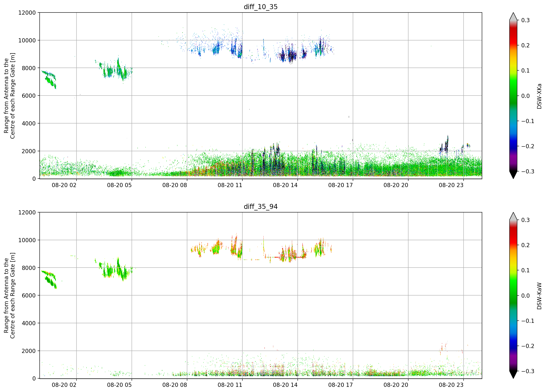Click the diff_10_35 plot title

point(261,7)
